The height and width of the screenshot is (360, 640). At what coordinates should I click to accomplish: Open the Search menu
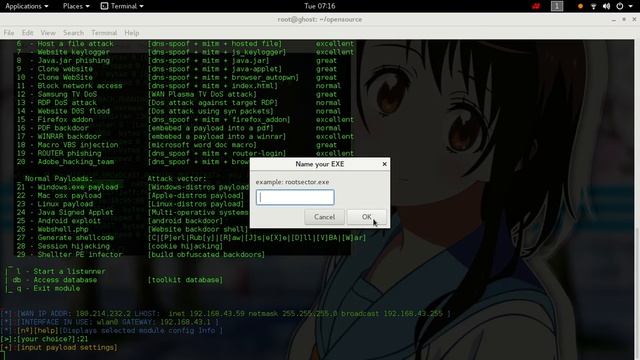[73, 33]
